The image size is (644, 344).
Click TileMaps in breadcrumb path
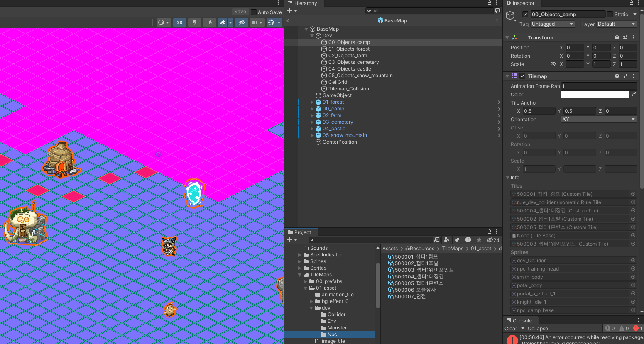point(452,249)
